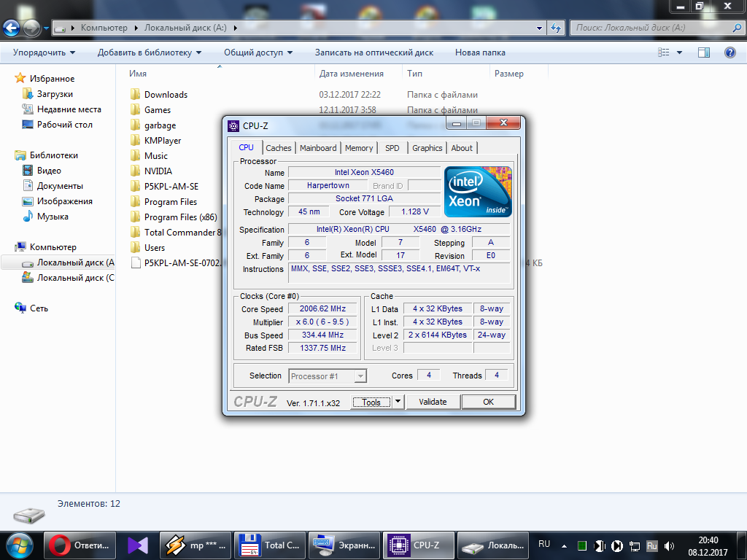Viewport: 747px width, 560px height.
Task: Open the Документы library
Action: click(60, 186)
